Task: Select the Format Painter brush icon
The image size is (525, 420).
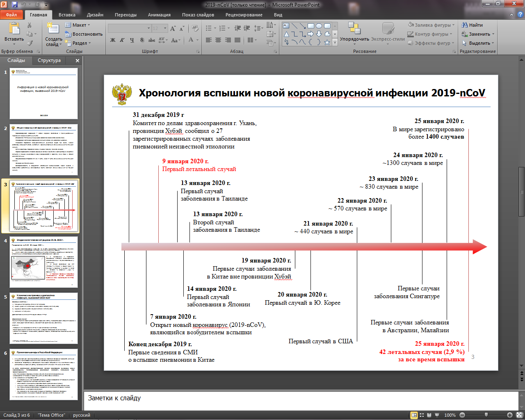Action: (30, 43)
